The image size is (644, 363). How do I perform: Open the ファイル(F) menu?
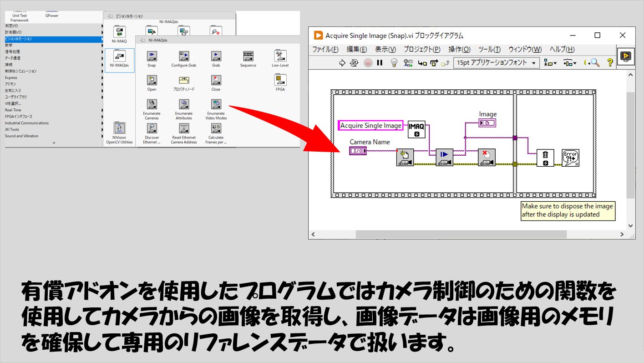325,49
